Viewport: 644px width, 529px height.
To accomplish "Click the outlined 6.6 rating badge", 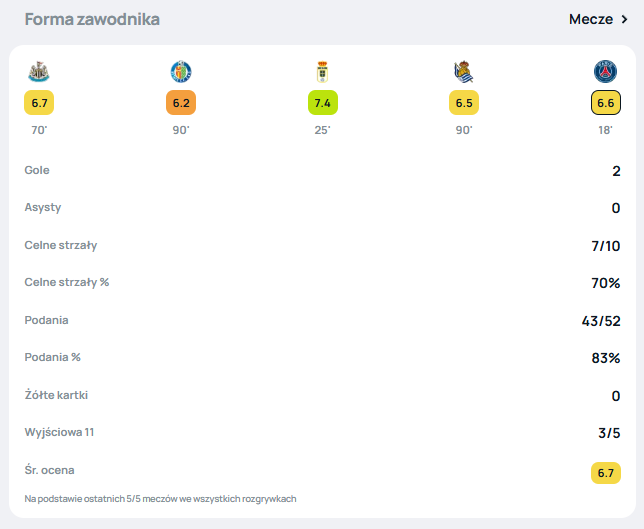I will click(x=606, y=102).
